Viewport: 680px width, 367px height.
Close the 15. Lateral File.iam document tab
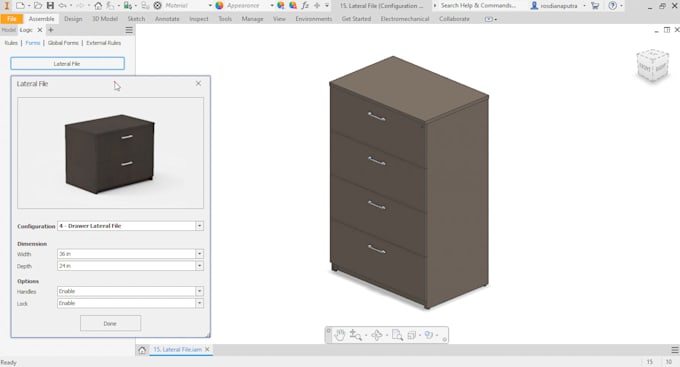coord(207,350)
